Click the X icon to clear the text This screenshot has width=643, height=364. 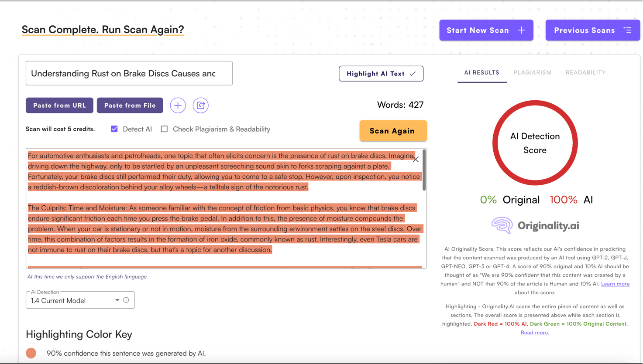click(x=416, y=160)
